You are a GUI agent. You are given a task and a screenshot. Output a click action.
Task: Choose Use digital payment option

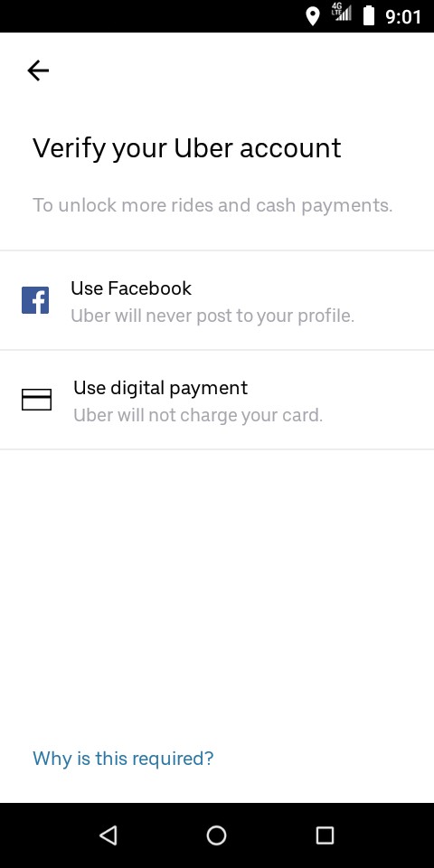click(x=217, y=401)
